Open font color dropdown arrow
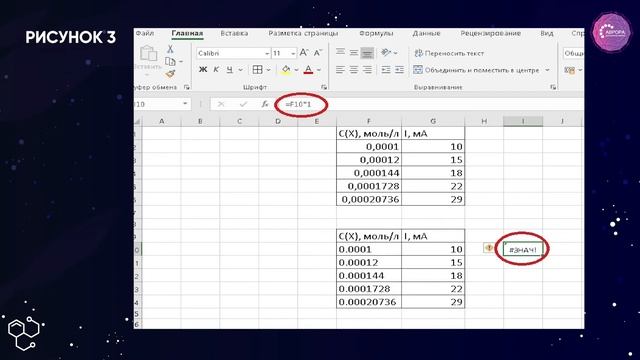The height and width of the screenshot is (360, 640). [x=319, y=70]
